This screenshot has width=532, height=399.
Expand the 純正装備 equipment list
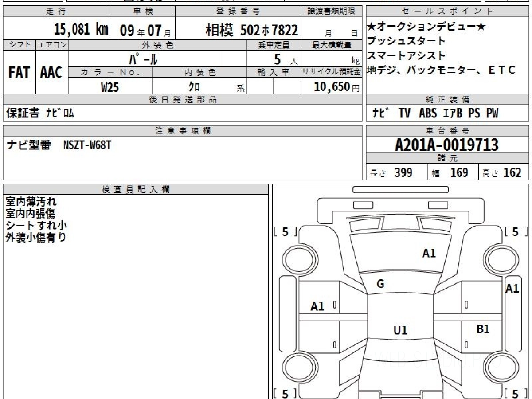(448, 100)
